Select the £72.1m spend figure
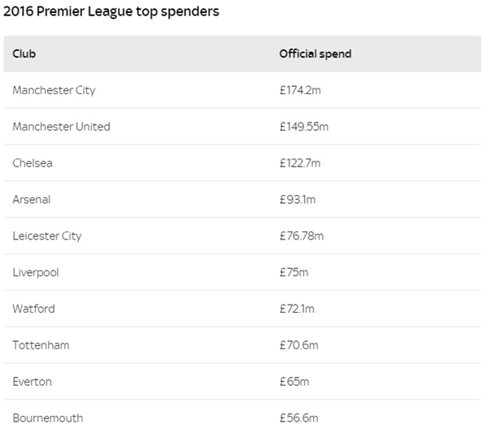Screen dimensions: 504x428 point(298,309)
